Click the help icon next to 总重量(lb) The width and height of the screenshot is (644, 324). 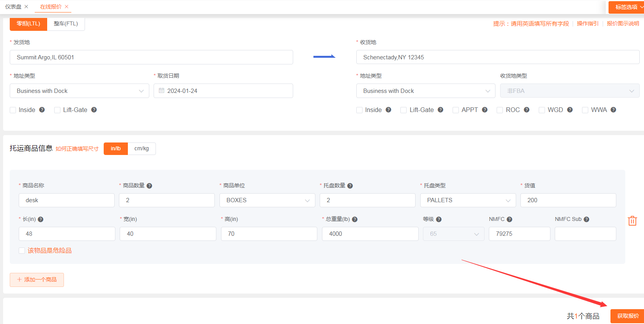point(355,219)
